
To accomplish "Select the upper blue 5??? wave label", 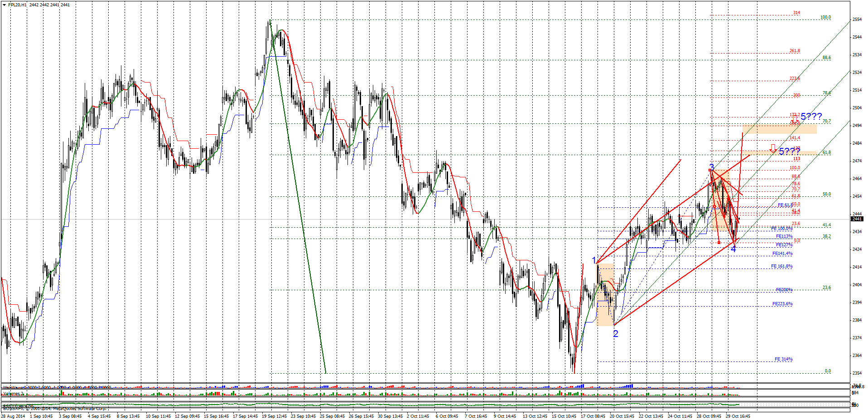I will tap(811, 117).
